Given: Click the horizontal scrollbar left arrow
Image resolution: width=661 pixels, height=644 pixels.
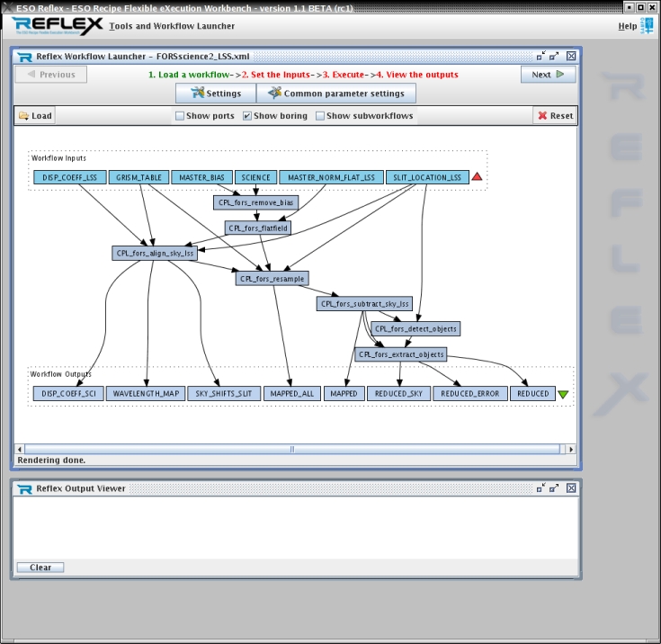Looking at the screenshot, I should 20,449.
